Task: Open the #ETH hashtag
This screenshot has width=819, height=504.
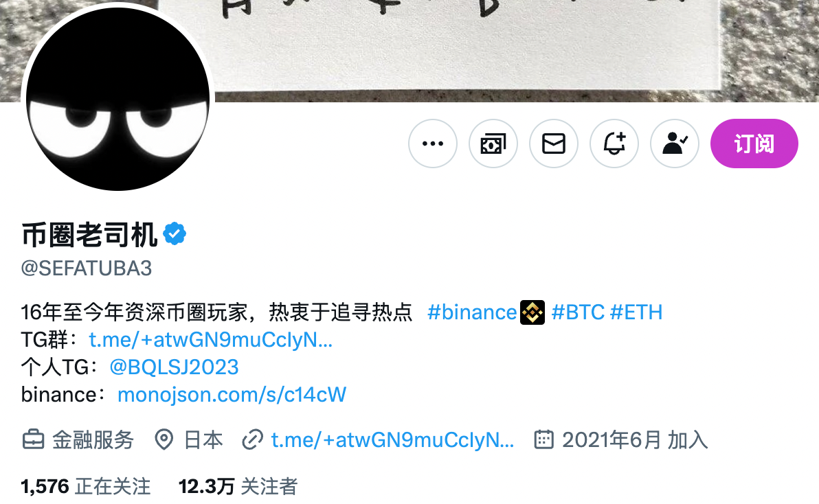Action: point(636,312)
